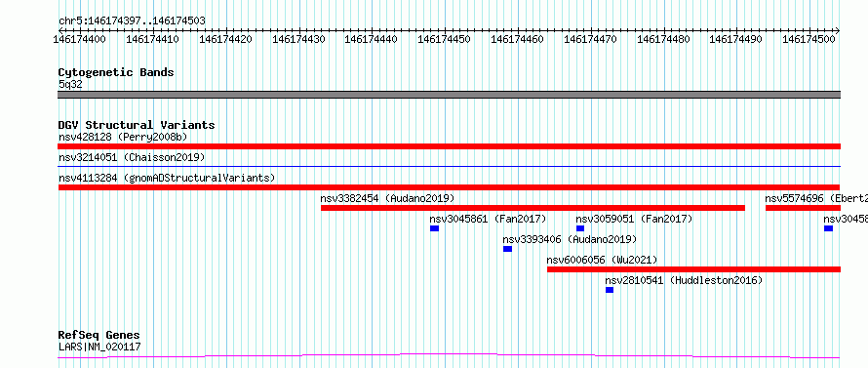Click the 5q32 band label

coord(70,84)
